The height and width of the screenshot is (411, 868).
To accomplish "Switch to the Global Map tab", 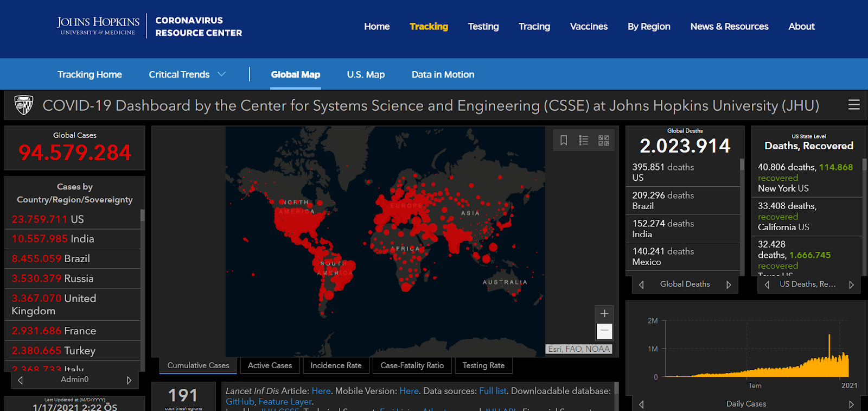I will [296, 74].
